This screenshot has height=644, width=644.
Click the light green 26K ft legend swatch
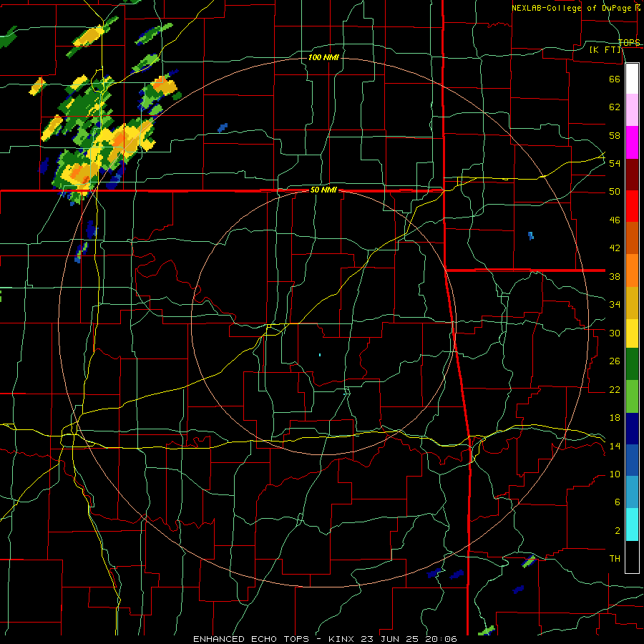click(x=632, y=396)
